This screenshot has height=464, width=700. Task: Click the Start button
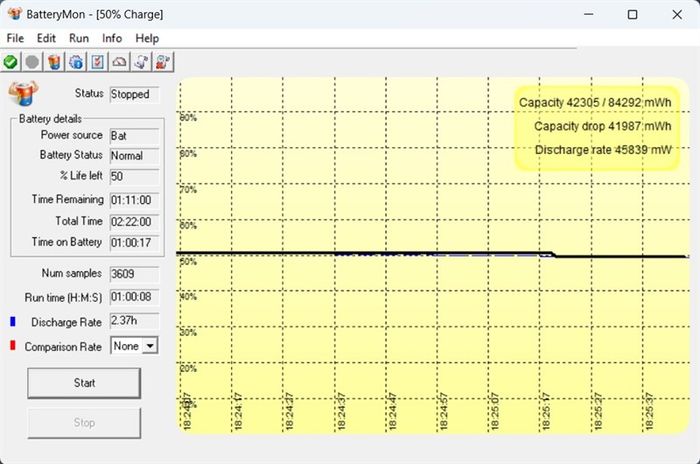84,383
